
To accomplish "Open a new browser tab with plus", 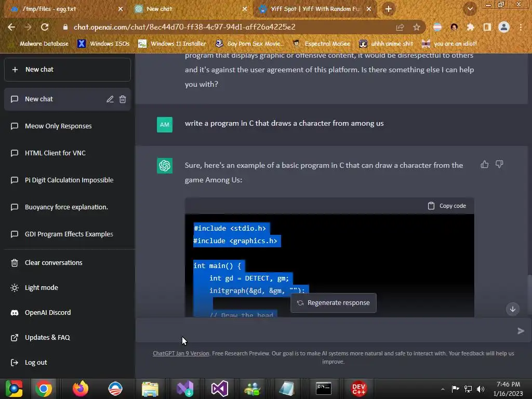I will [x=389, y=9].
